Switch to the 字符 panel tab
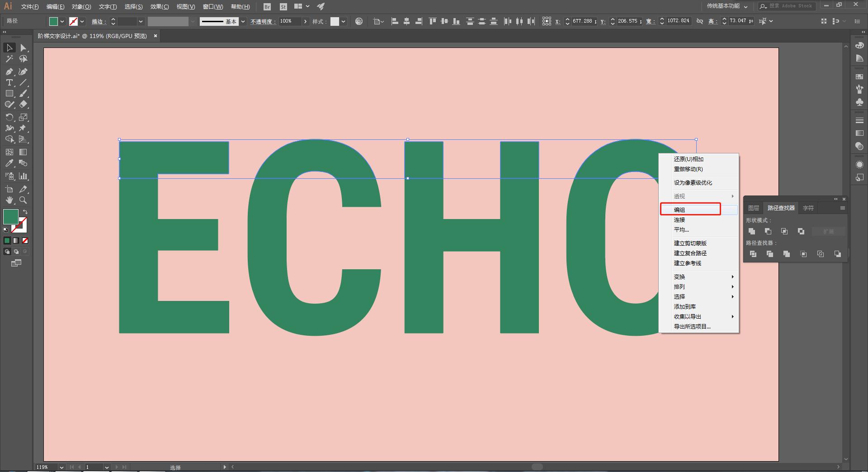This screenshot has width=868, height=472. (808, 208)
